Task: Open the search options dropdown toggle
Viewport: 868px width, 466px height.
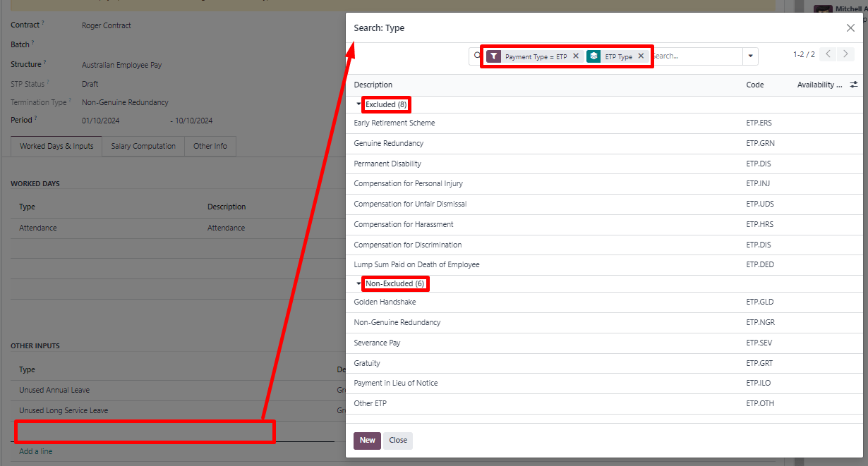Action: 750,56
